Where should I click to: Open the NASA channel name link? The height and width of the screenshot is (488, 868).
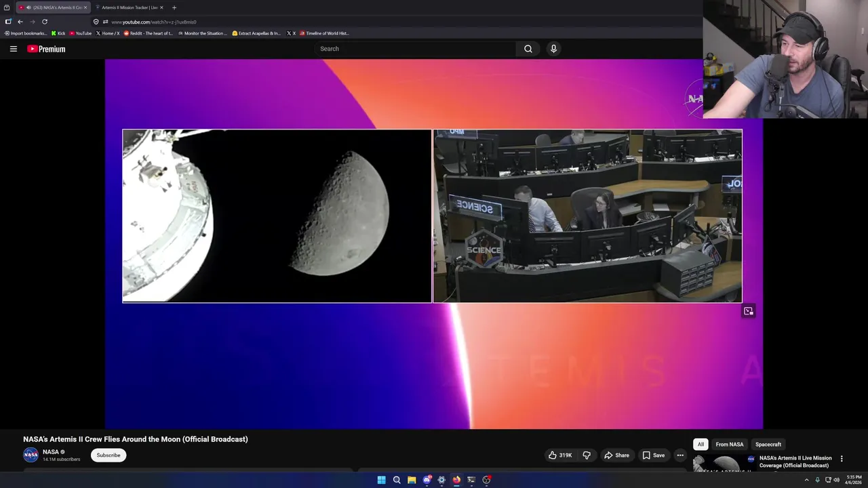(51, 452)
